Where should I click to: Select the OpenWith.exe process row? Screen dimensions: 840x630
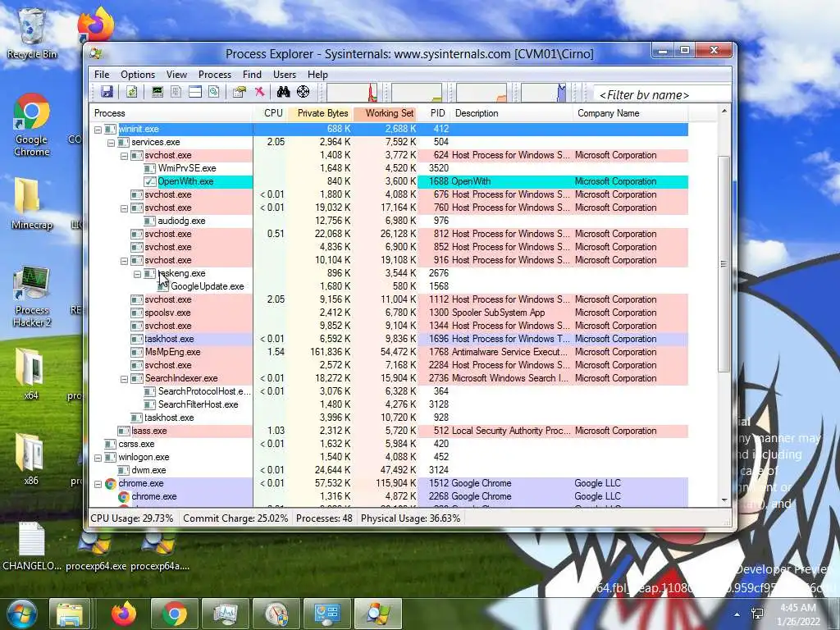tap(389, 181)
